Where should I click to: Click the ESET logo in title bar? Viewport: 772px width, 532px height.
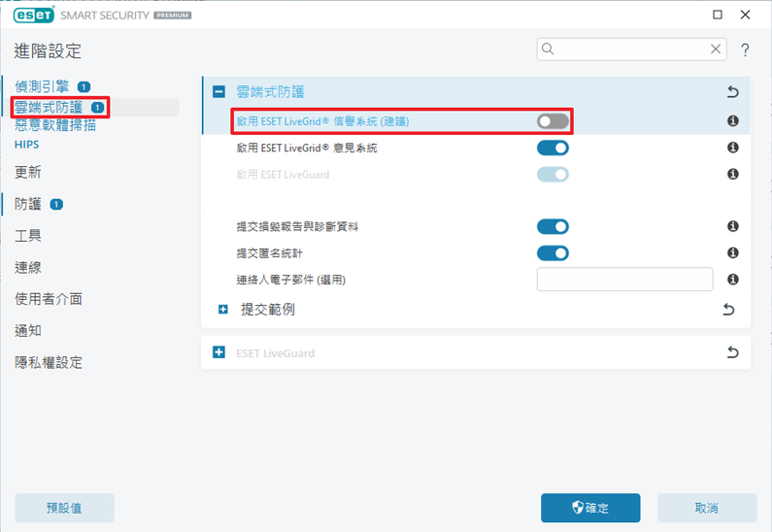point(33,16)
